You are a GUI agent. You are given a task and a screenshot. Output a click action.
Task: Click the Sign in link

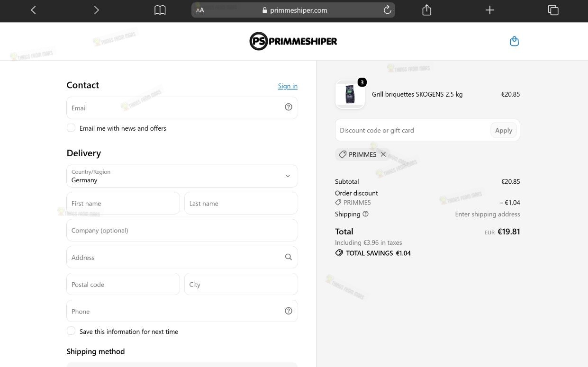(288, 86)
